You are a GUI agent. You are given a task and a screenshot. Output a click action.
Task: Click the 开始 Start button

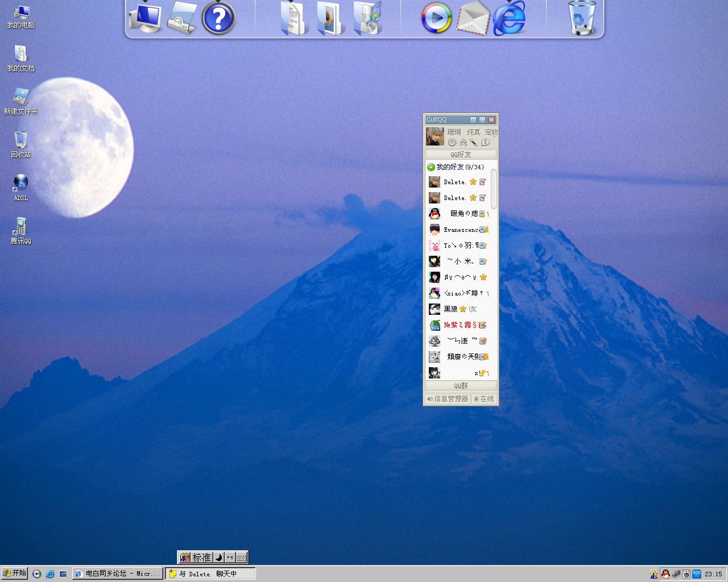tap(15, 573)
